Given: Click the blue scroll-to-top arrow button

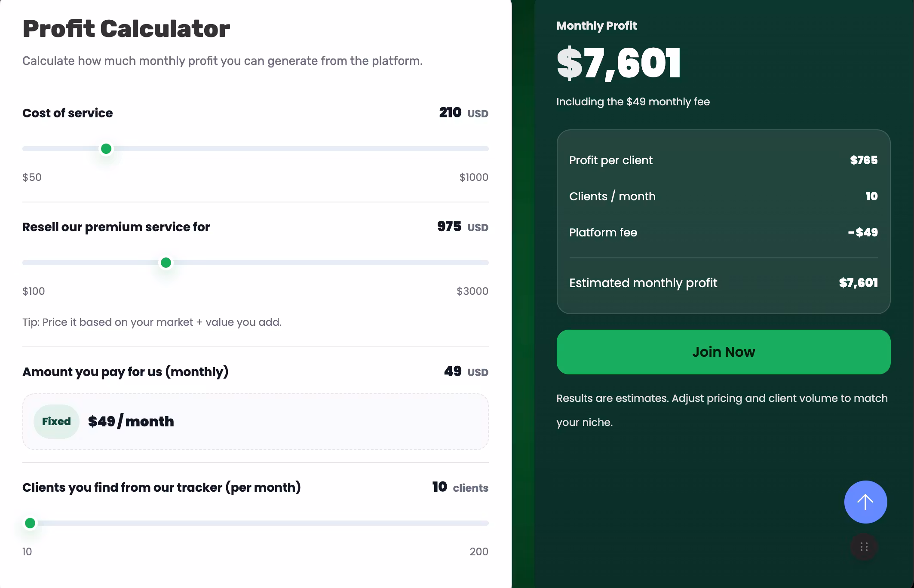Looking at the screenshot, I should pos(865,502).
